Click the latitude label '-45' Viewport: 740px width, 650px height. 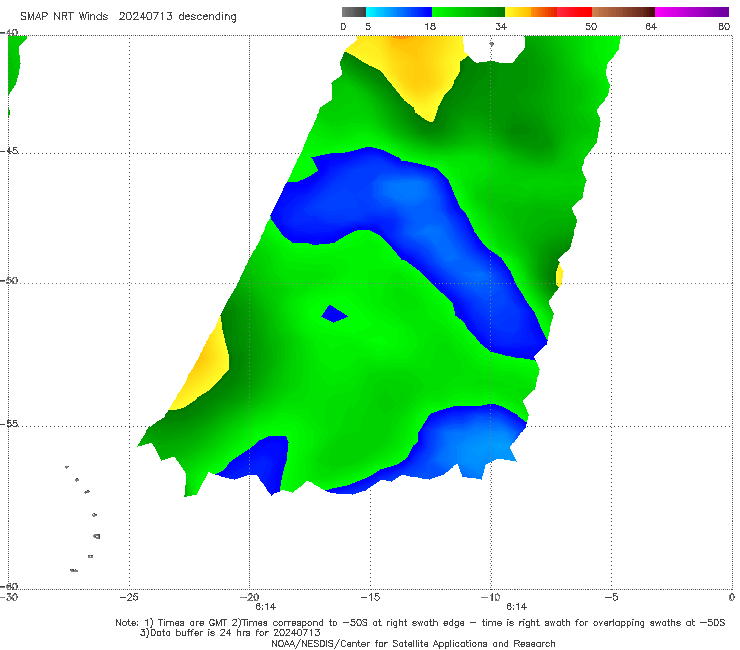9,151
